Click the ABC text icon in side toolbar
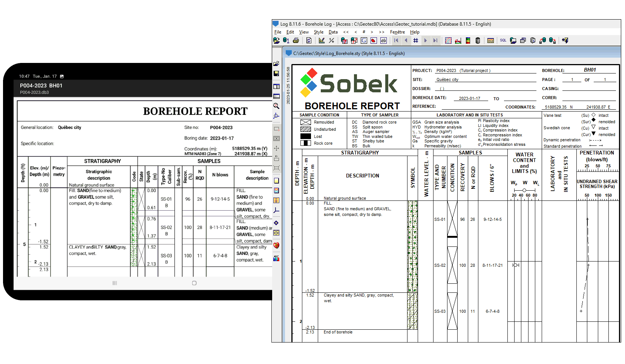 [276, 258]
